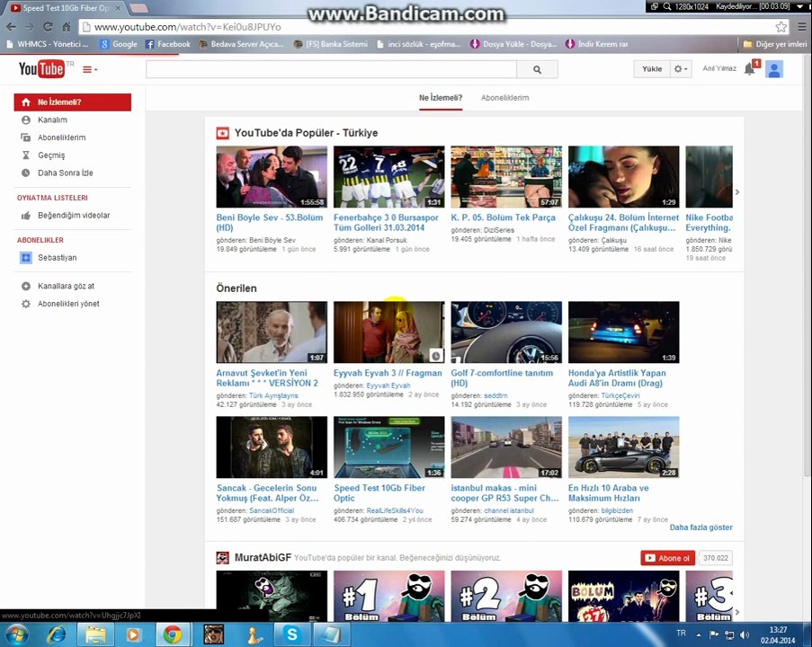Open the Google bookmark
Viewport: 812px width, 647px height.
tap(119, 44)
